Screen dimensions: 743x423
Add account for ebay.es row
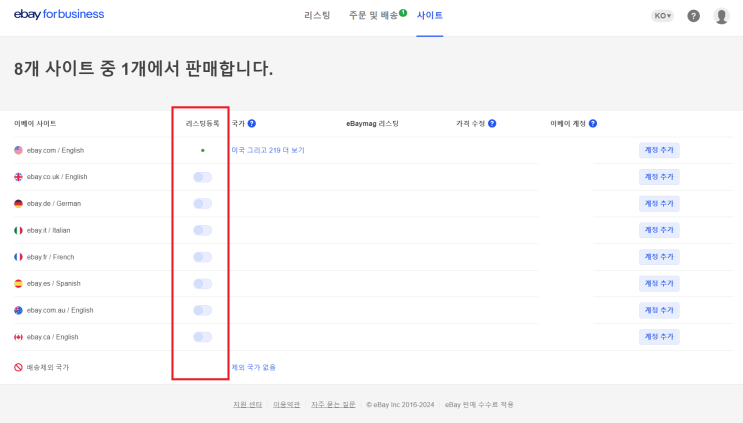click(659, 283)
